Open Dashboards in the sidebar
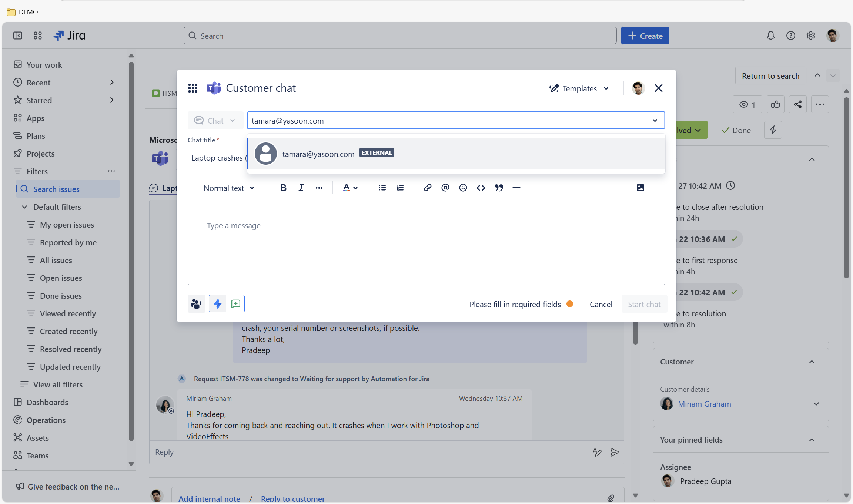The height and width of the screenshot is (504, 853). click(x=47, y=402)
